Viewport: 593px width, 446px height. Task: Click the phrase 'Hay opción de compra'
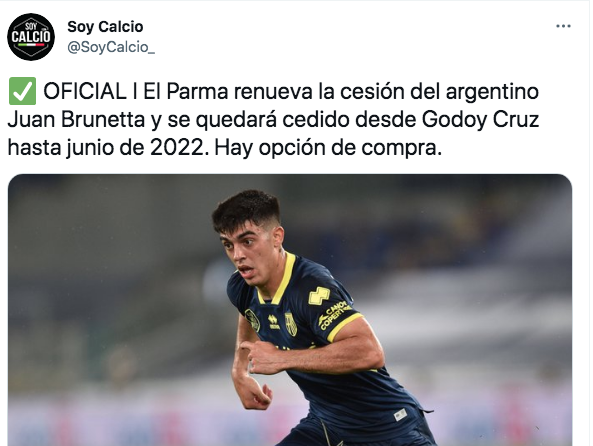(x=328, y=148)
